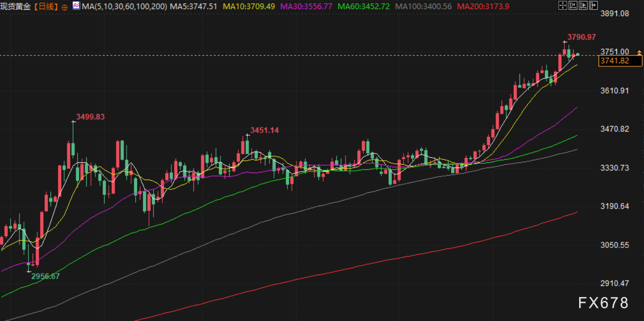The image size is (644, 321).
Task: Click the second chart toolbar icon
Action: point(573,6)
